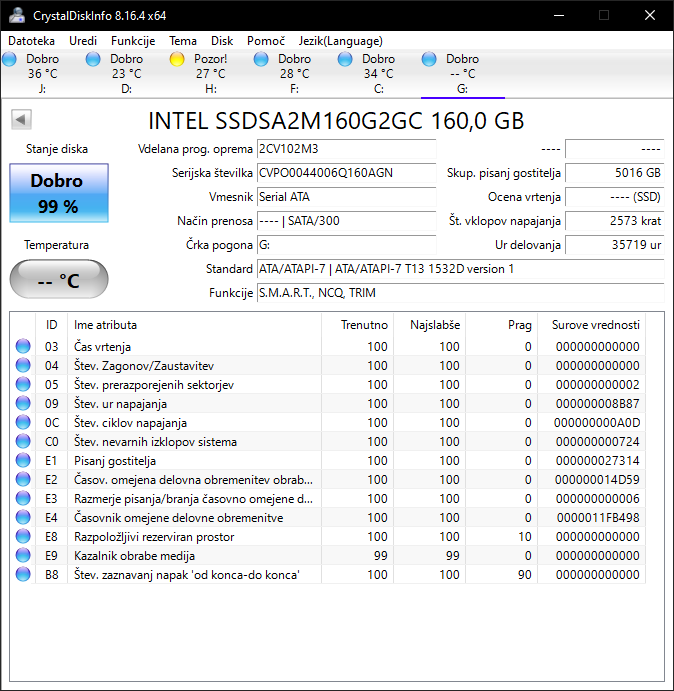Select row Štev. Zagonov/Zaustavitev
This screenshot has width=674, height=691.
click(328, 365)
